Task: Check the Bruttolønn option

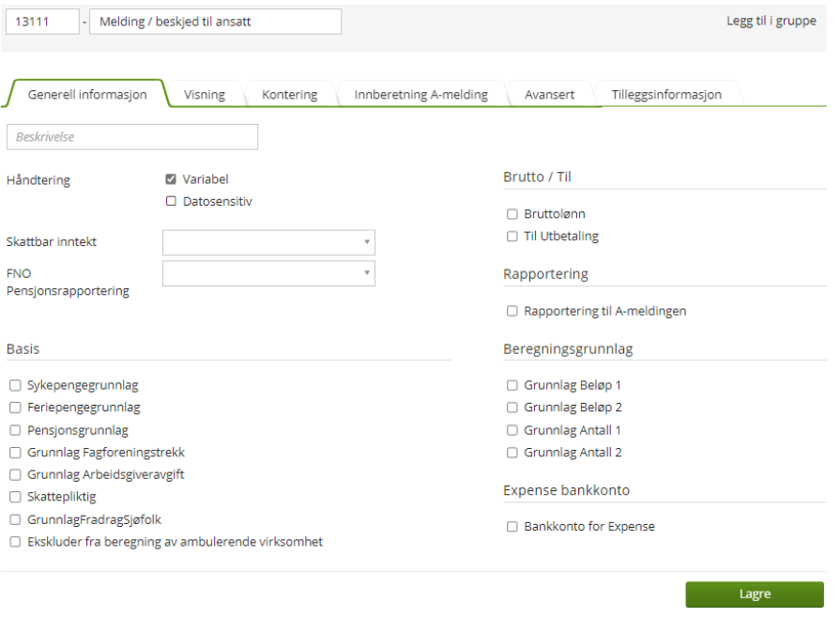Action: (512, 214)
